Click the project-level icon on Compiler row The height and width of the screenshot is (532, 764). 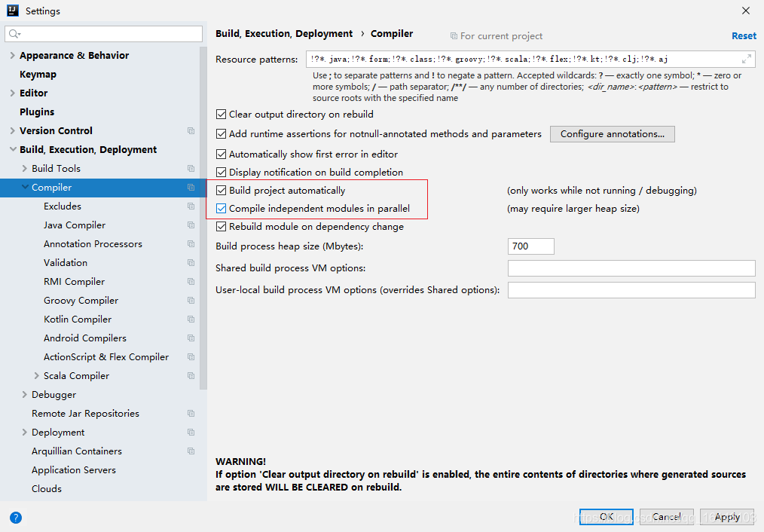191,188
